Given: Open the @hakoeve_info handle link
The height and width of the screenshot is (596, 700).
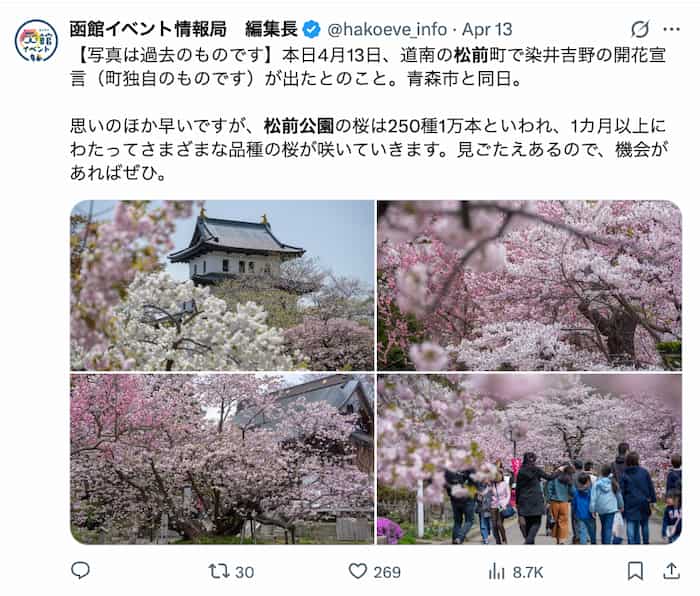Looking at the screenshot, I should (x=387, y=29).
